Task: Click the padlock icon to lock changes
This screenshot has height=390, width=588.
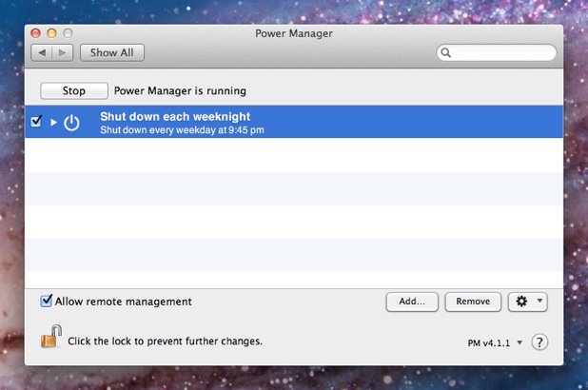Action: [x=51, y=337]
